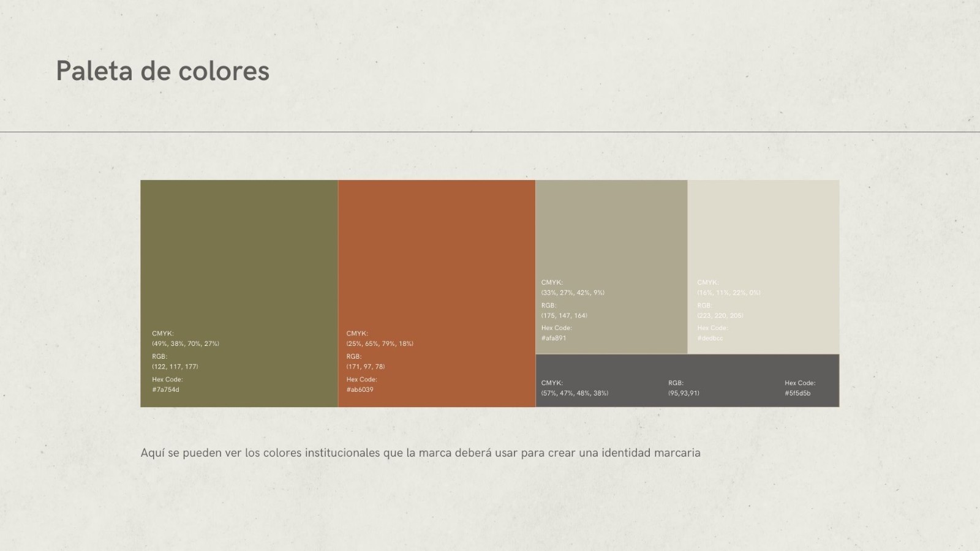This screenshot has width=980, height=551.
Task: Click RGB value (122, 117, 177)
Action: pyautogui.click(x=175, y=367)
